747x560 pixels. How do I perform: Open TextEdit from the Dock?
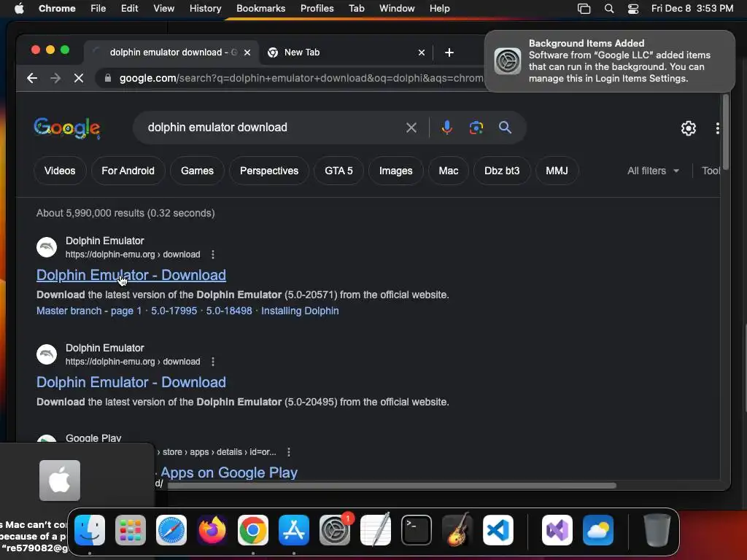point(376,530)
